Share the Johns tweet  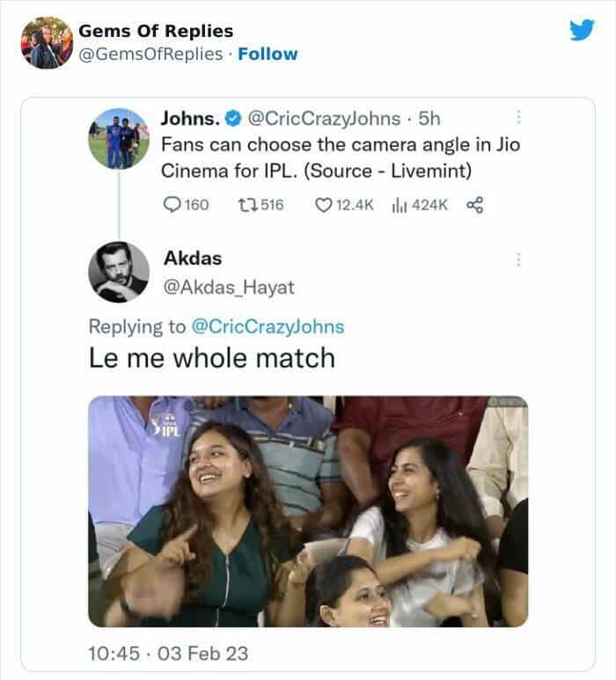[474, 205]
